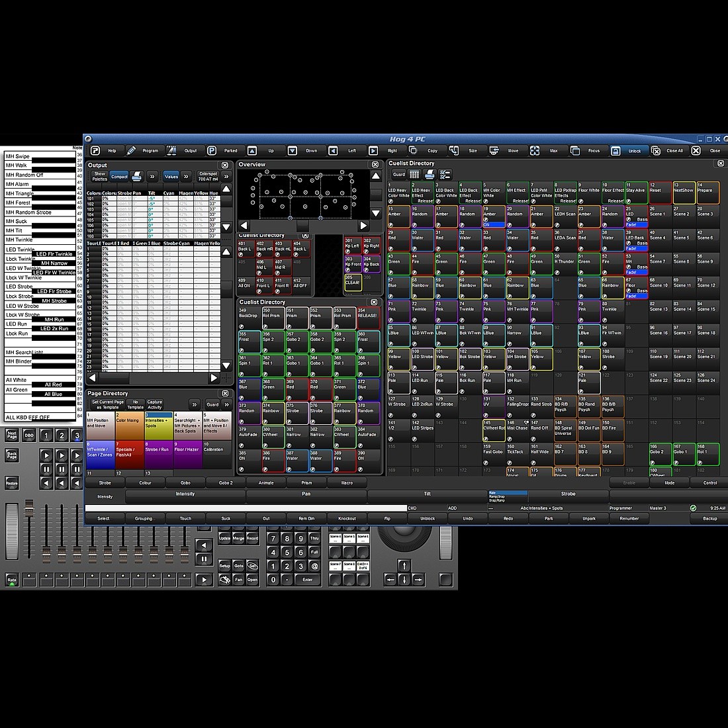Click the Left arrow window icon

[333, 150]
